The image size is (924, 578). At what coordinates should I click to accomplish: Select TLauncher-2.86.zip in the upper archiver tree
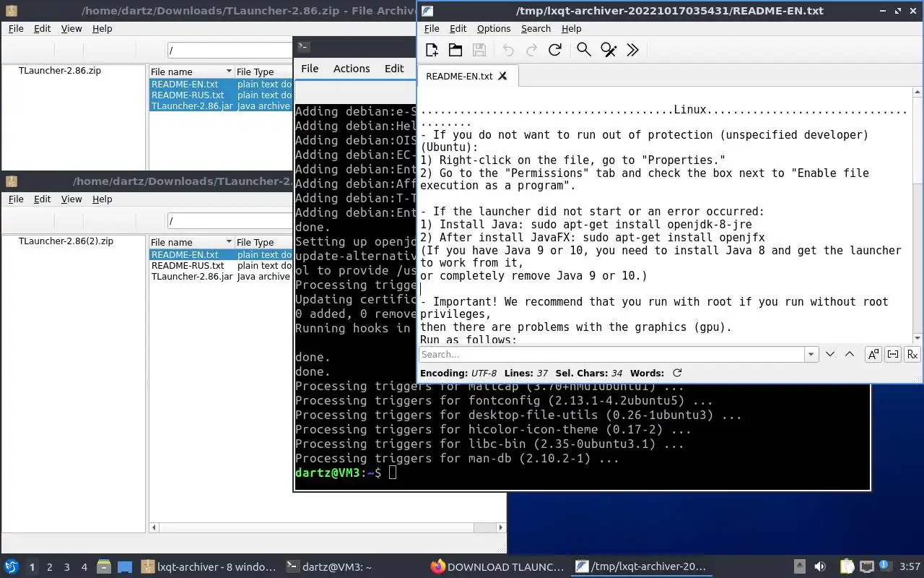pyautogui.click(x=60, y=71)
